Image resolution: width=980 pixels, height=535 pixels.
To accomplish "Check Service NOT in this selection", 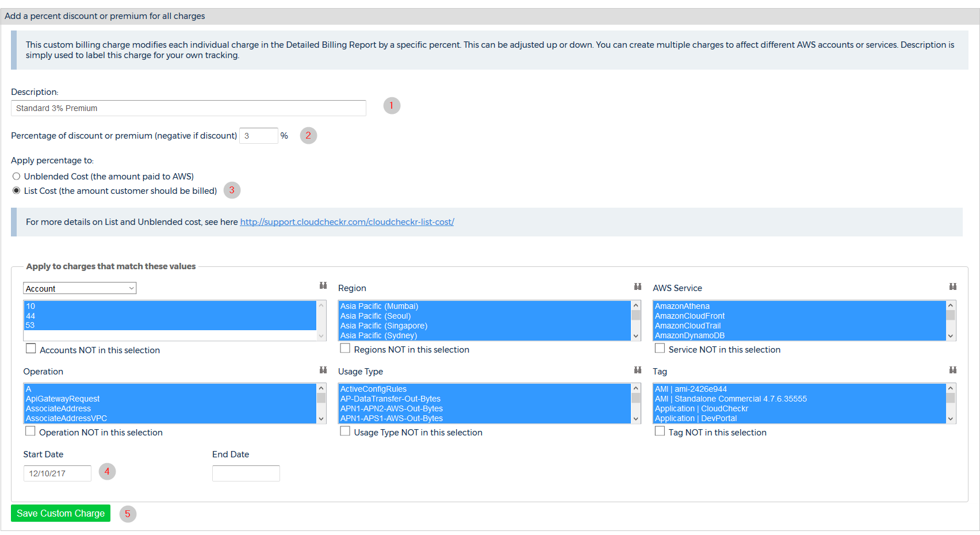I will click(x=660, y=348).
